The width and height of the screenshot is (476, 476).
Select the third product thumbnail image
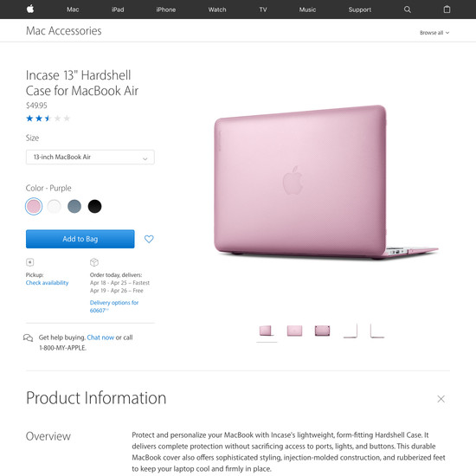coord(322,331)
